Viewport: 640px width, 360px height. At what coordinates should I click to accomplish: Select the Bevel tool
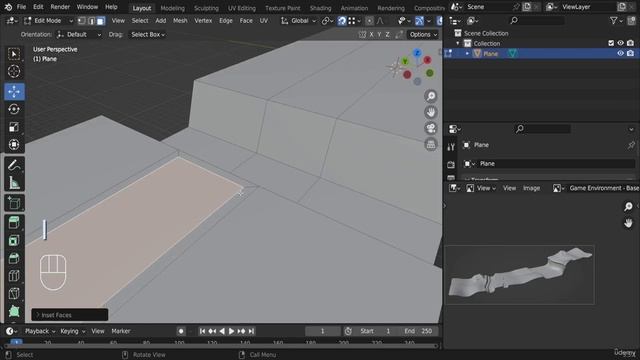14,258
